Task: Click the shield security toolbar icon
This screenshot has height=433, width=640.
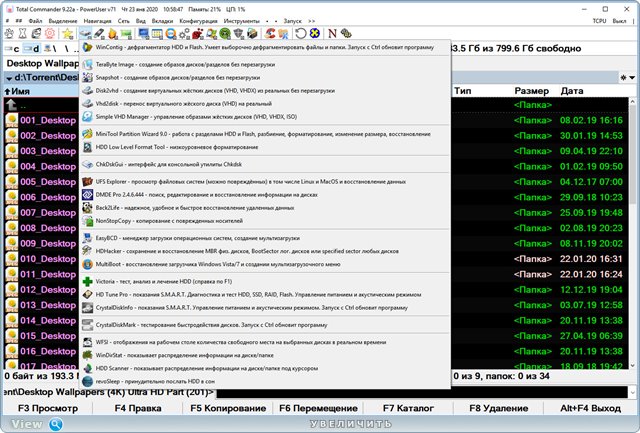Action: tap(239, 33)
